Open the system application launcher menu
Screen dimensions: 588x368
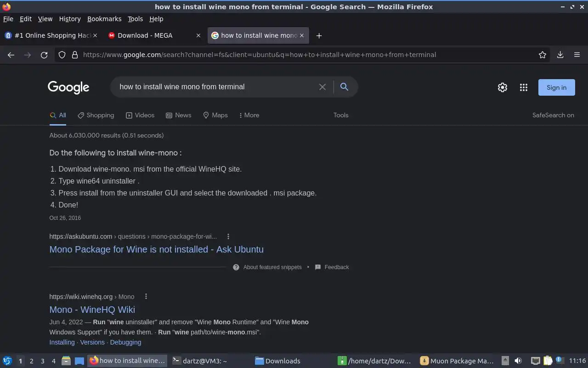pos(7,361)
